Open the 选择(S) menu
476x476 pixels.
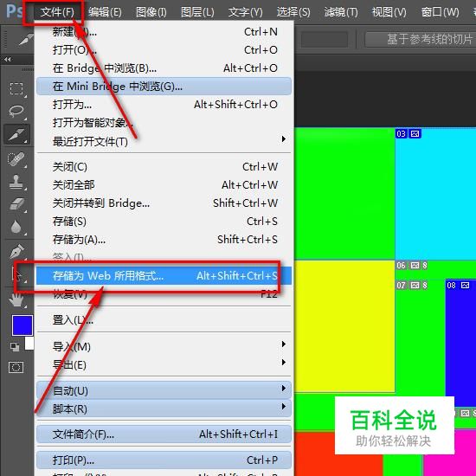click(x=293, y=12)
